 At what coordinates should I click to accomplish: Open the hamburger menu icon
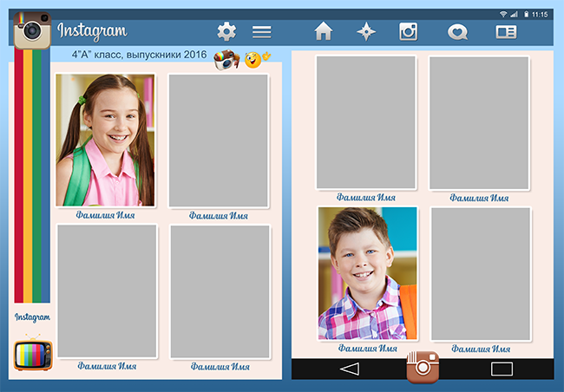[x=261, y=32]
